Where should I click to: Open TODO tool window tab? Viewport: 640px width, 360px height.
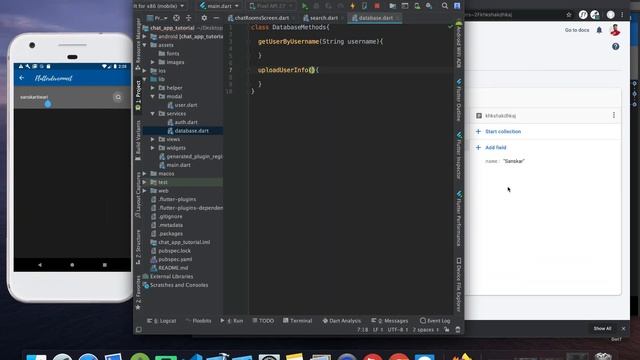[263, 321]
